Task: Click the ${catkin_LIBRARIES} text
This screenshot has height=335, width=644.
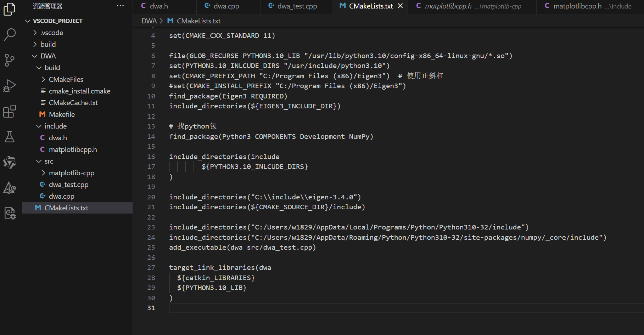Action: click(216, 278)
